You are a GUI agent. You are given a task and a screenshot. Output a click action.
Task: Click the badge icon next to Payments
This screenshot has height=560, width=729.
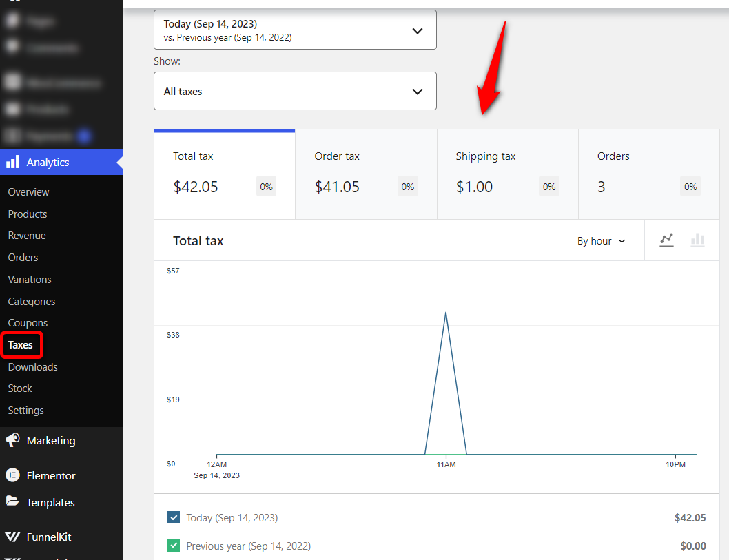[83, 136]
